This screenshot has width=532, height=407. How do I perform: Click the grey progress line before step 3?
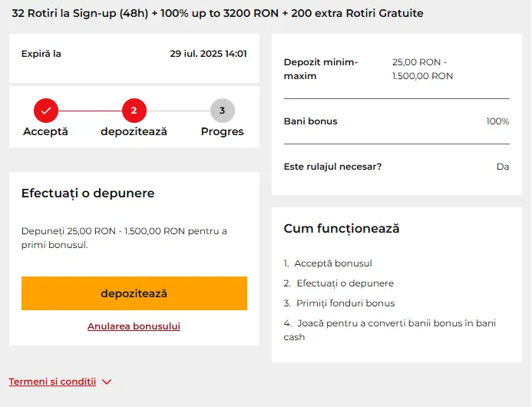178,111
